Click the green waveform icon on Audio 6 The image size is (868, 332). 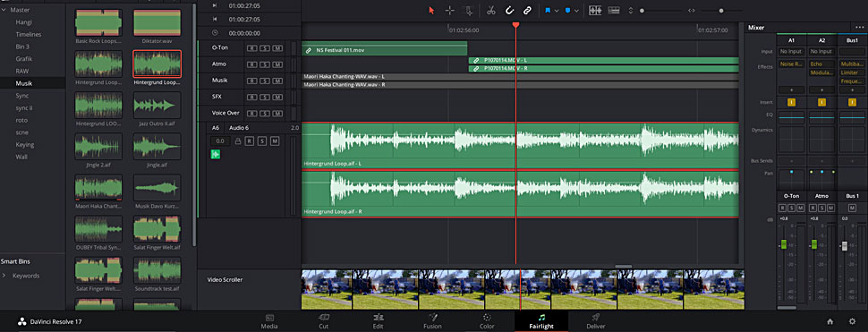point(216,154)
